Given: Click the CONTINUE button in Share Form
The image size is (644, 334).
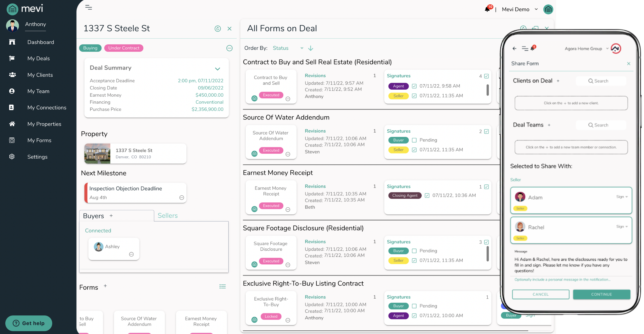Looking at the screenshot, I should [601, 294].
